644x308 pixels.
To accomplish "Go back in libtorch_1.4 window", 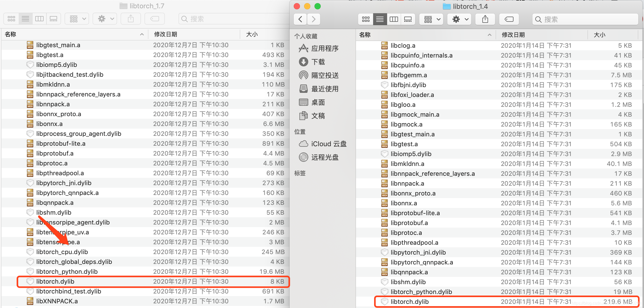I will click(x=300, y=19).
